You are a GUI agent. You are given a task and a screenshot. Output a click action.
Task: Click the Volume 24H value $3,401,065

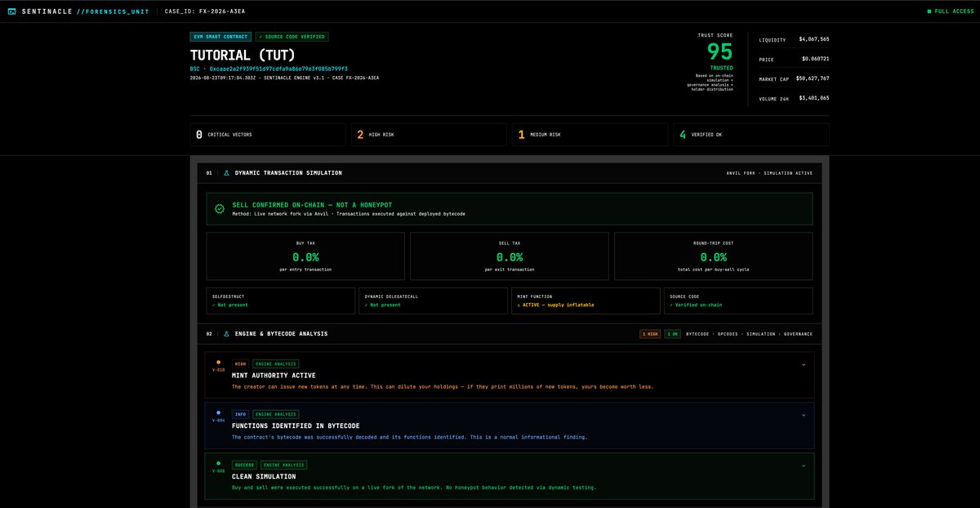click(x=814, y=98)
